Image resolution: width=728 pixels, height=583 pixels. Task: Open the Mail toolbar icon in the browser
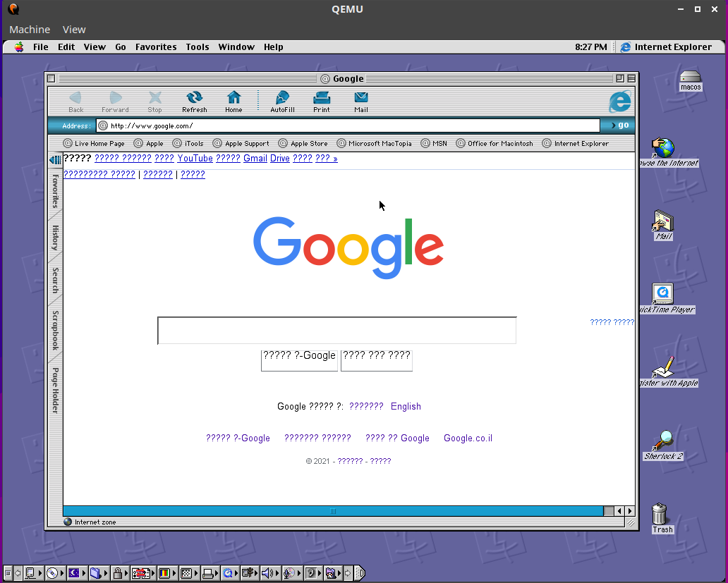click(360, 102)
